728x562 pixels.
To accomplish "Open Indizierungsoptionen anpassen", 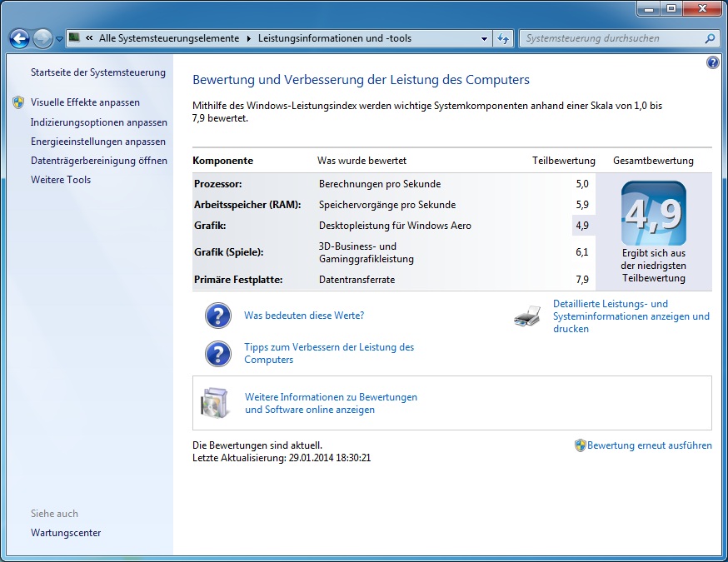I will pos(99,122).
